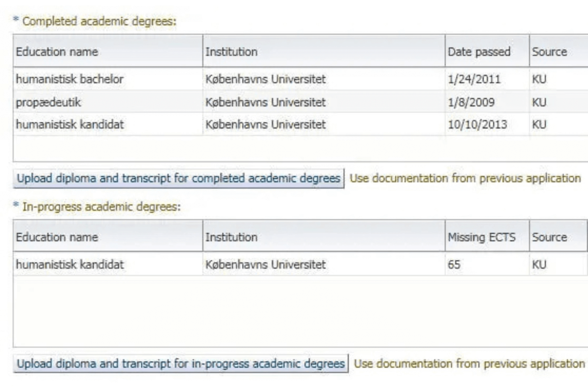Use documentation from previous application for completed degrees
The image size is (588, 392).
[465, 178]
